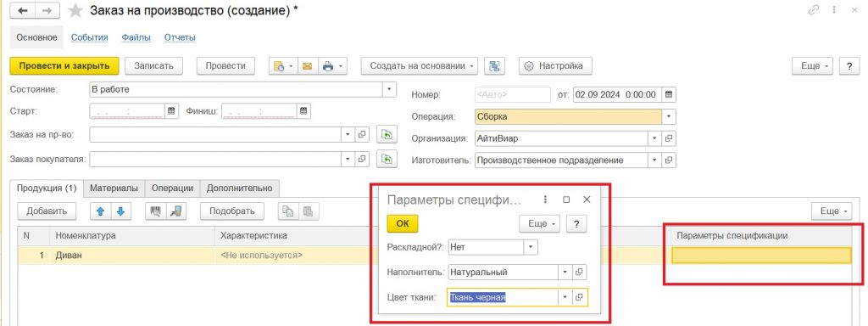Switch to the Основное section
Viewport: 868px width, 326px height.
36,37
